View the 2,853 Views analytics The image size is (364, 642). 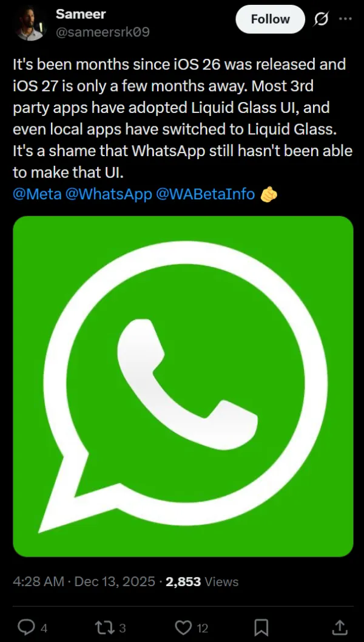coord(202,581)
